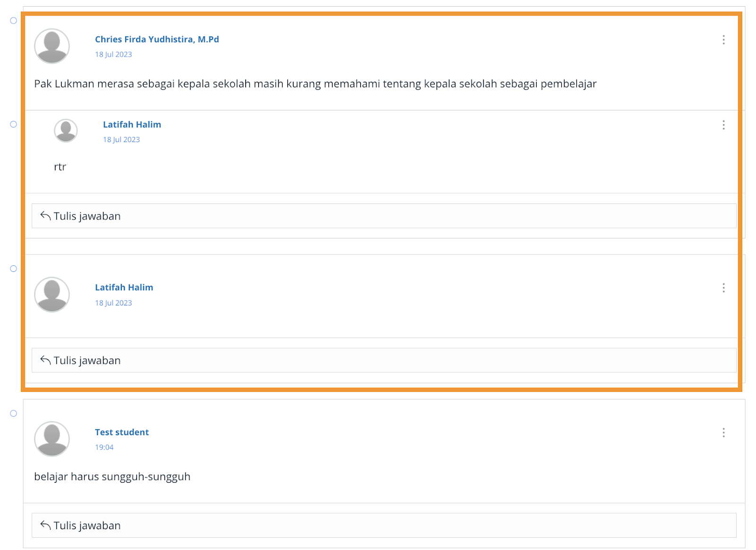Image resolution: width=756 pixels, height=550 pixels.
Task: Expand options menu on the "rtr" reply
Action: click(x=723, y=125)
